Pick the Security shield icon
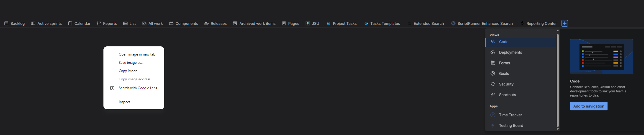This screenshot has width=644, height=135. [x=493, y=84]
